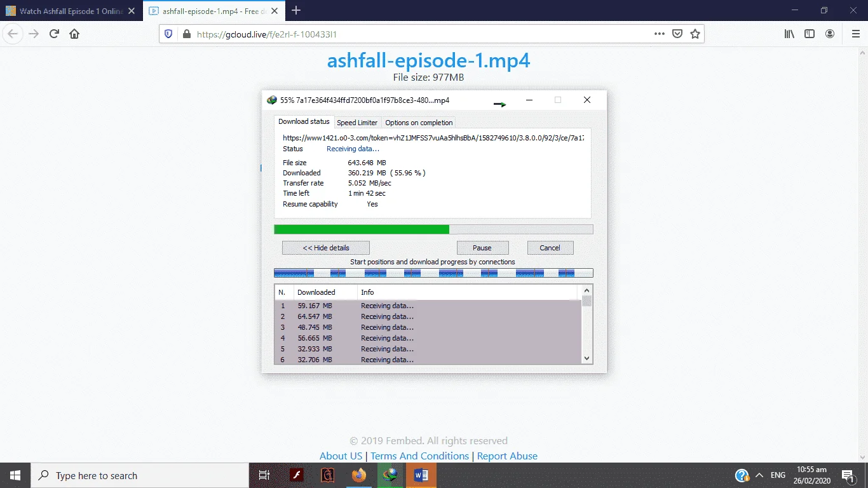Click connection list scrollbar down arrow

tap(587, 358)
